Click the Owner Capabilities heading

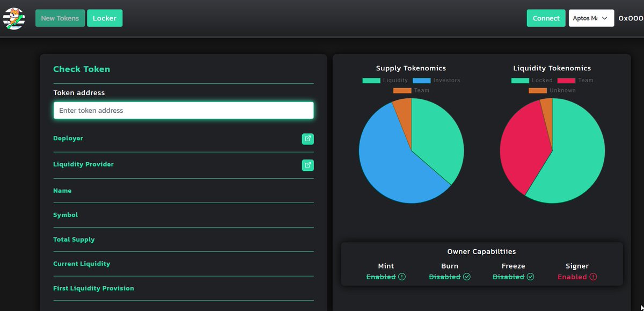[x=481, y=251]
